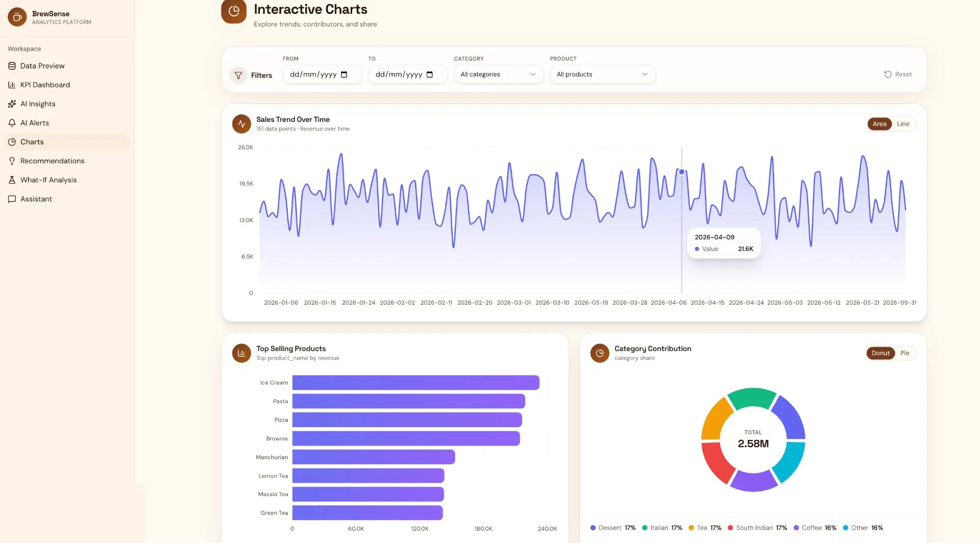This screenshot has height=543, width=980.
Task: Click the chevron in the Category dropdown
Action: (533, 75)
